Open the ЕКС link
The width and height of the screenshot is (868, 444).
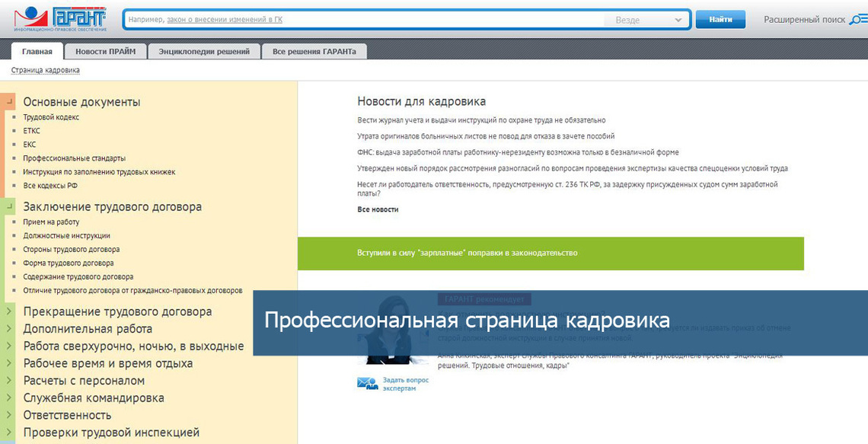[x=30, y=145]
